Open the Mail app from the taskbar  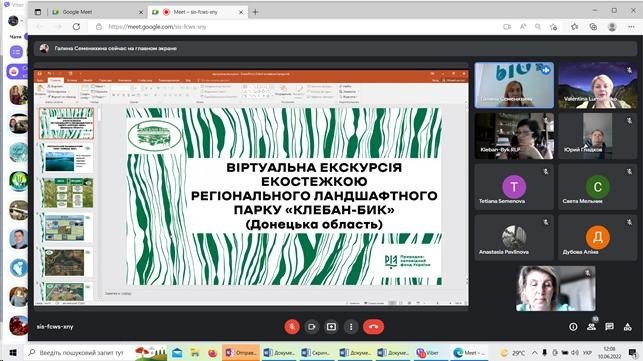click(177, 352)
